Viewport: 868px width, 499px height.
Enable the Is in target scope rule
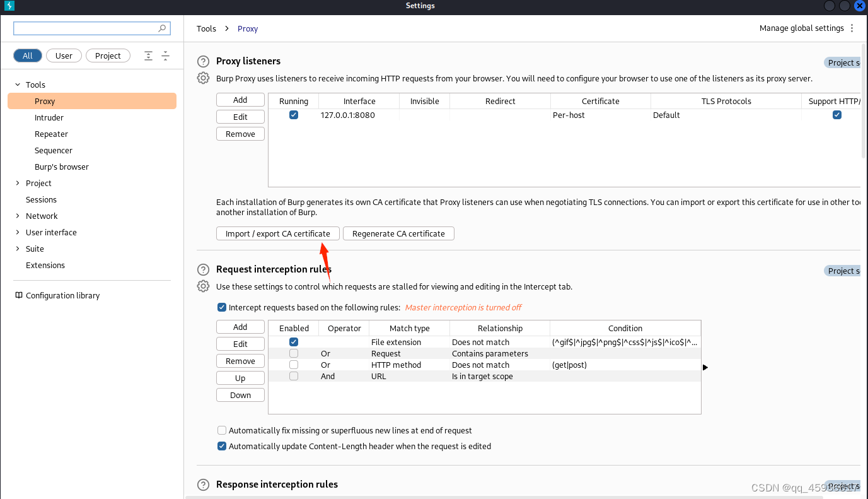point(294,376)
